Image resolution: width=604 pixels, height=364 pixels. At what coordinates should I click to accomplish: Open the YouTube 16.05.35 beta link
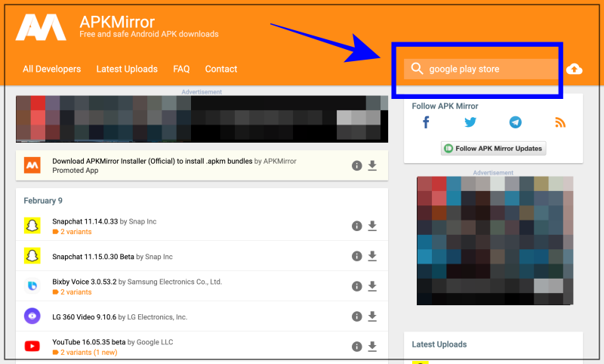click(89, 342)
